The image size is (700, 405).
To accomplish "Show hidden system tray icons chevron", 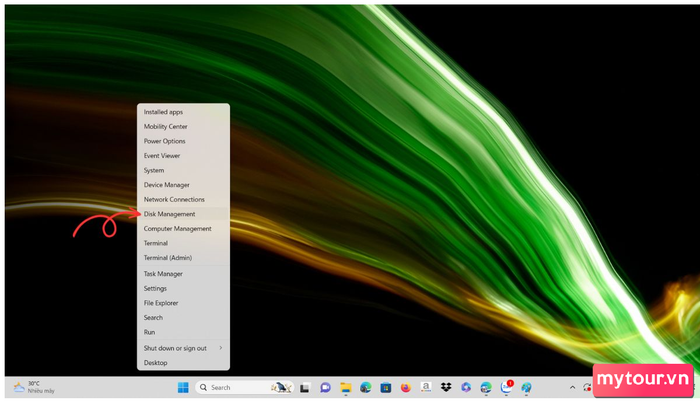I will coord(573,387).
